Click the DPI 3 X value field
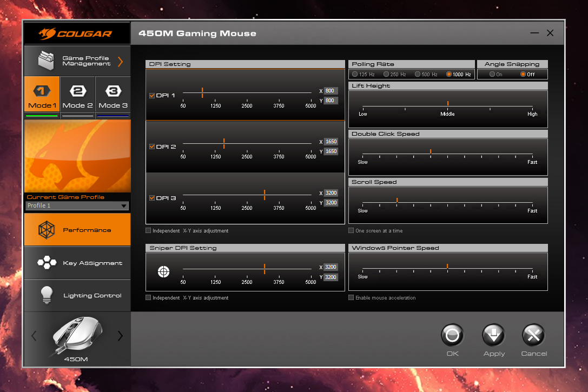Screen dimensions: 588x392 [331, 193]
